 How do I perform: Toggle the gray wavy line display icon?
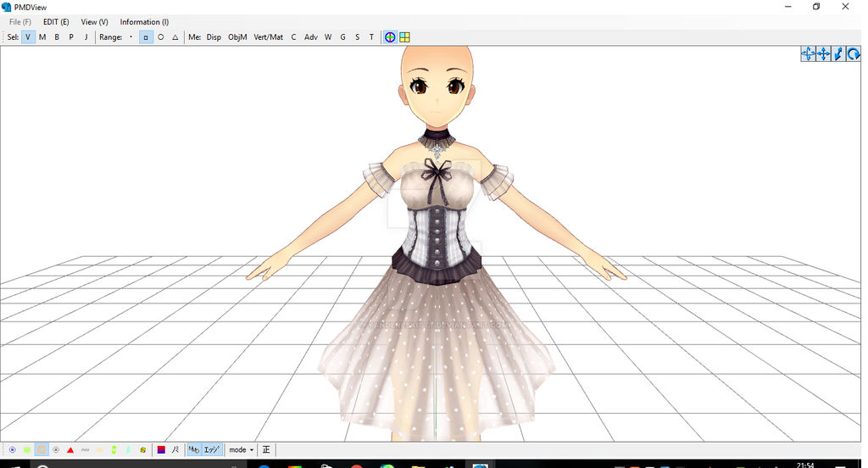[85, 449]
